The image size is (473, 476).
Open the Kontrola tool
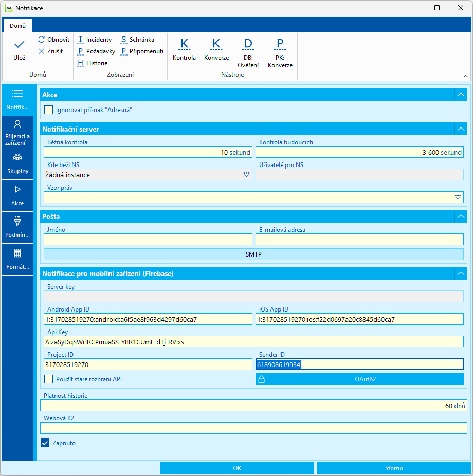click(x=184, y=48)
